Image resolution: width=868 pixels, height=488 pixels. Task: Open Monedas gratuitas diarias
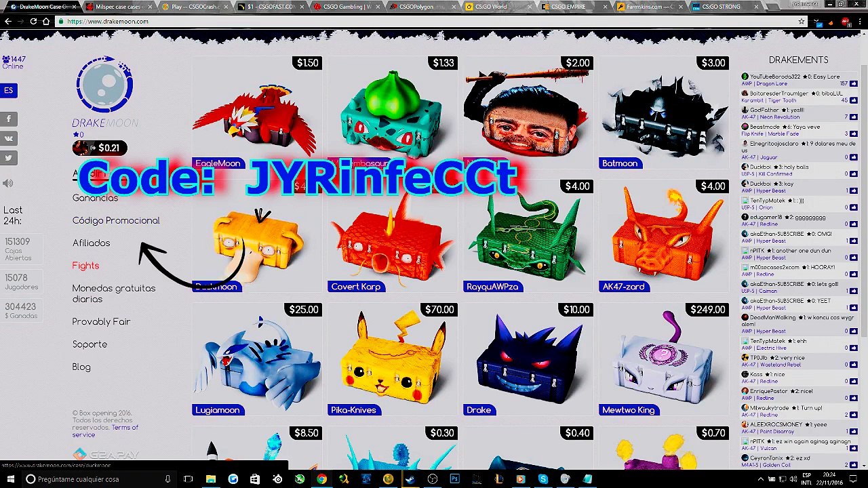coord(114,293)
